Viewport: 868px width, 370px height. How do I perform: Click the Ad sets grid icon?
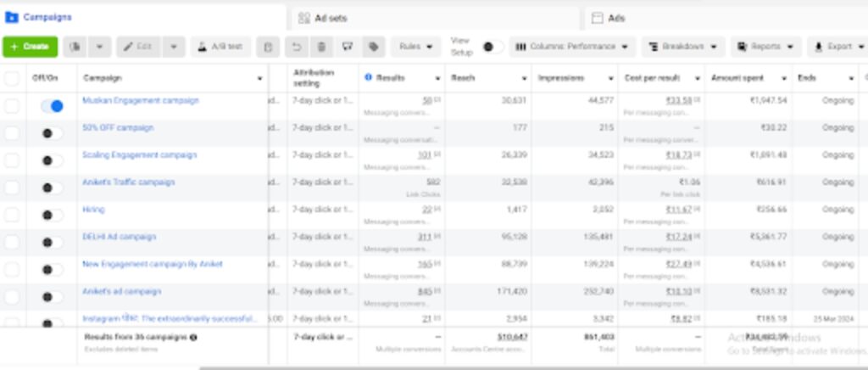tap(304, 19)
